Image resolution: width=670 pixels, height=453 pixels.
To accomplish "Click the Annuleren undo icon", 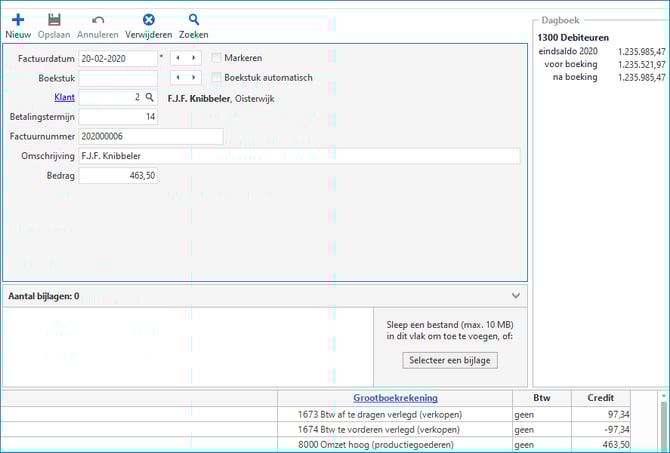I will tap(97, 20).
